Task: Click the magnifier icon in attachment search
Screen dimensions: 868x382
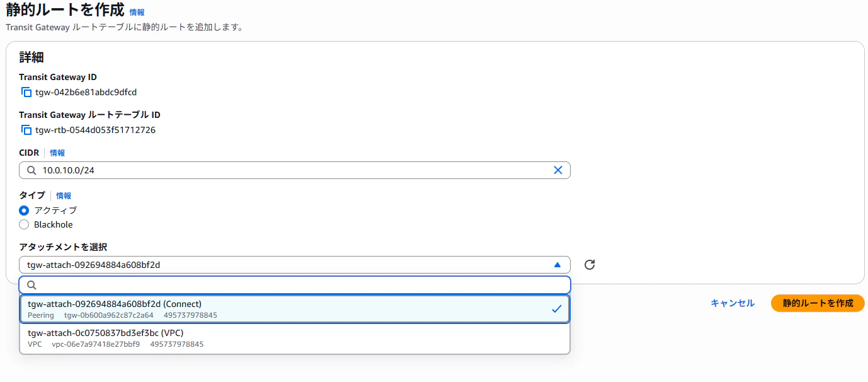Action: pyautogui.click(x=31, y=285)
